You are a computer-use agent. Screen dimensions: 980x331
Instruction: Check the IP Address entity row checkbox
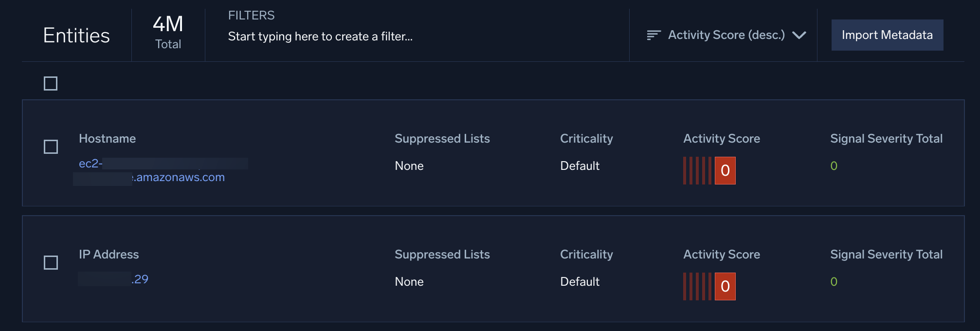click(50, 262)
